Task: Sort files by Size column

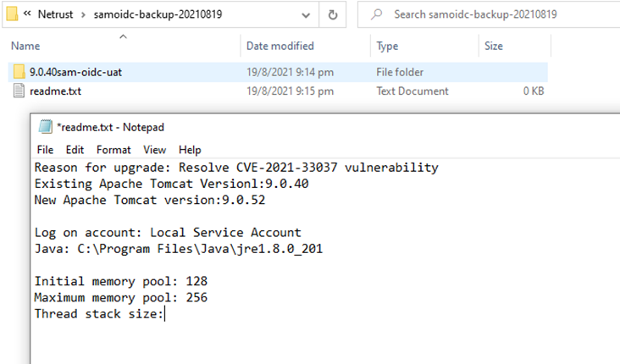Action: 494,46
